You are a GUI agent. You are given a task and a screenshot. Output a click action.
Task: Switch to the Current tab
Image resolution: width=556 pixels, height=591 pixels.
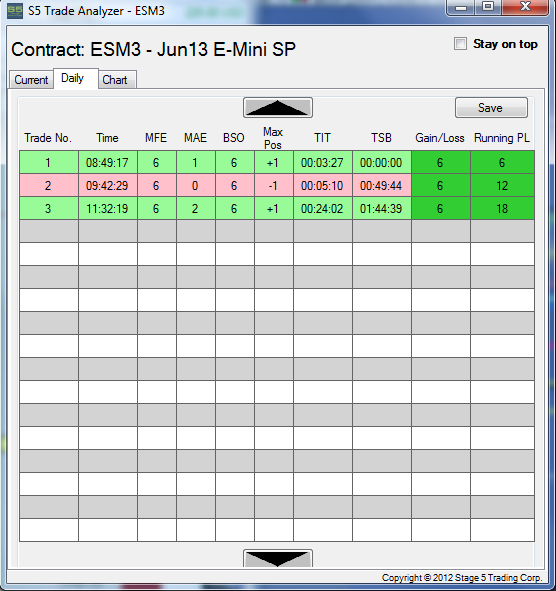[x=31, y=80]
